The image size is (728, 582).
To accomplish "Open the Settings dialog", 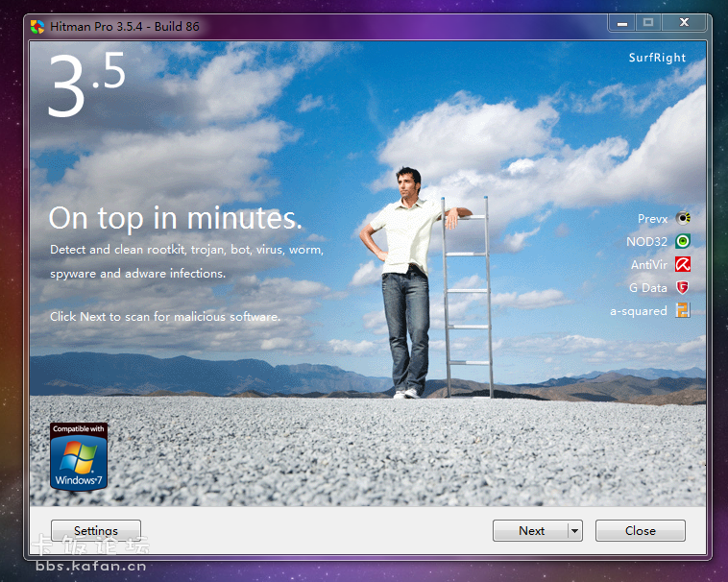I will (x=96, y=530).
